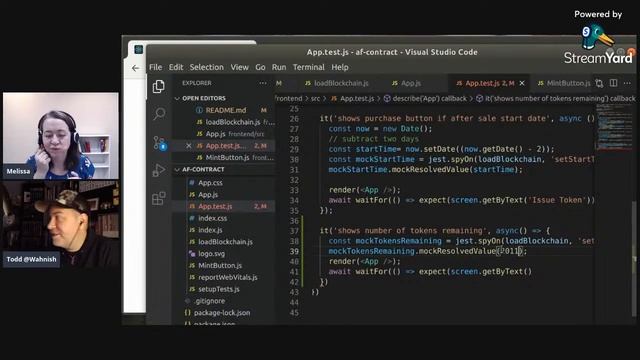
Task: Open App.js in AF-CONTRACT file tree
Action: pyautogui.click(x=208, y=195)
